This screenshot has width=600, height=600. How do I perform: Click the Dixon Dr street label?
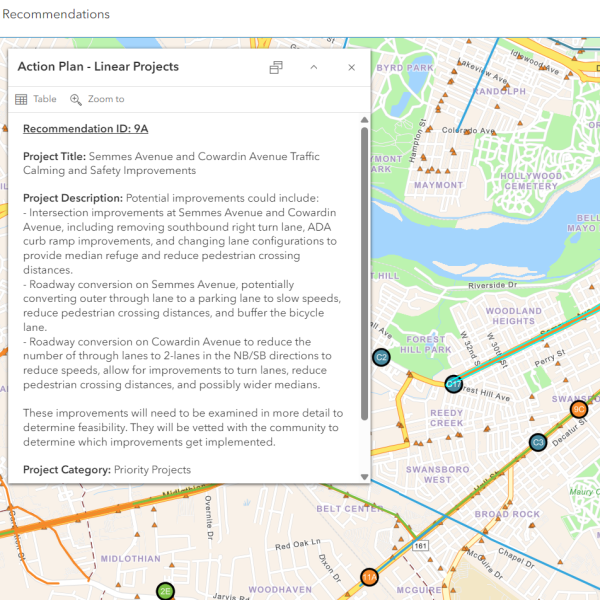pos(329,568)
